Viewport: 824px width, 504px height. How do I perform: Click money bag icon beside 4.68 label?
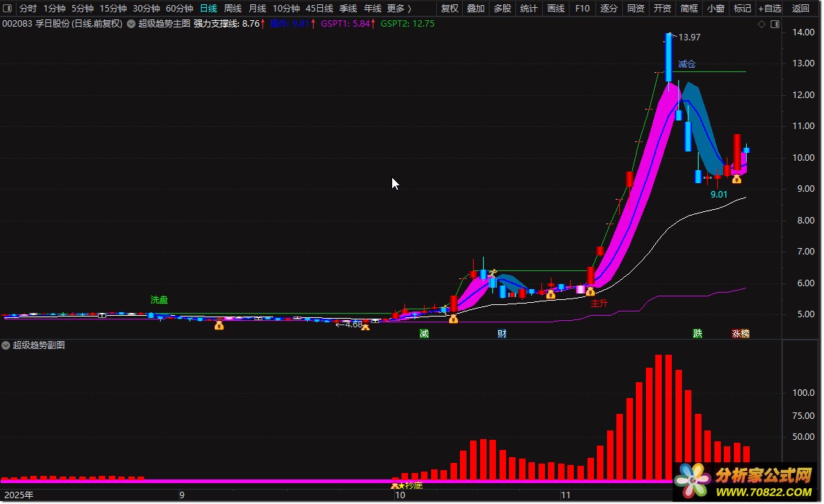[366, 327]
